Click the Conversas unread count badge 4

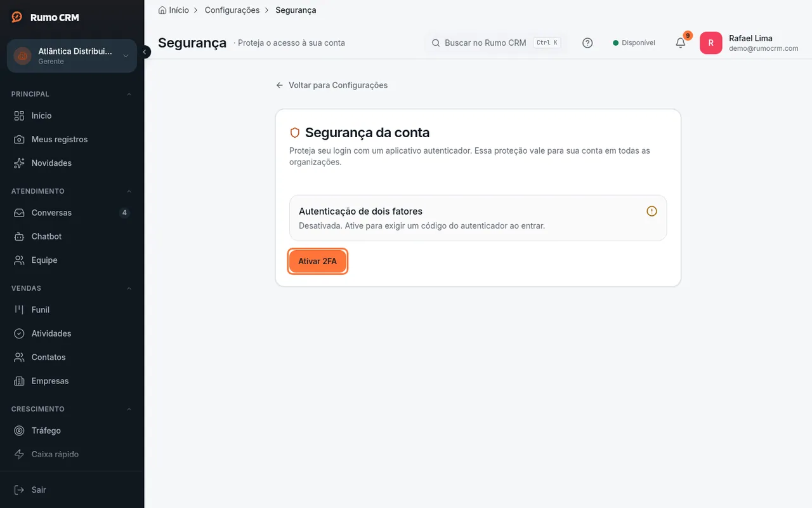[x=124, y=213]
